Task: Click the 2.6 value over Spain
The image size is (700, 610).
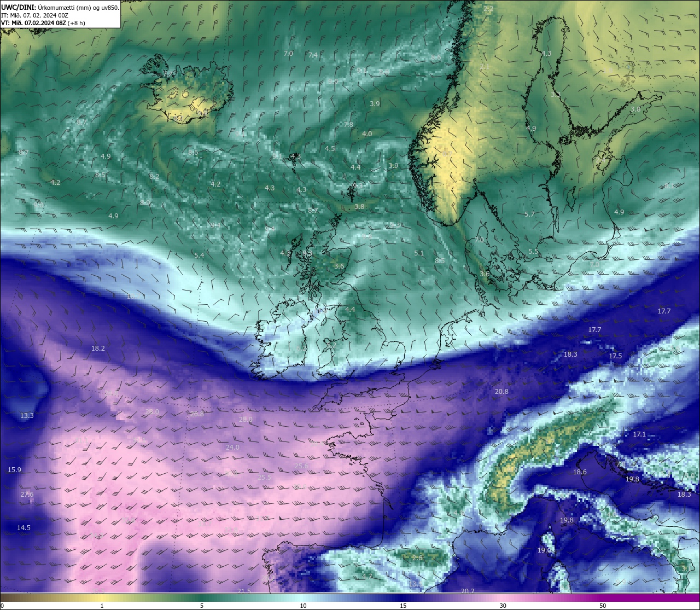Action: coord(417,558)
